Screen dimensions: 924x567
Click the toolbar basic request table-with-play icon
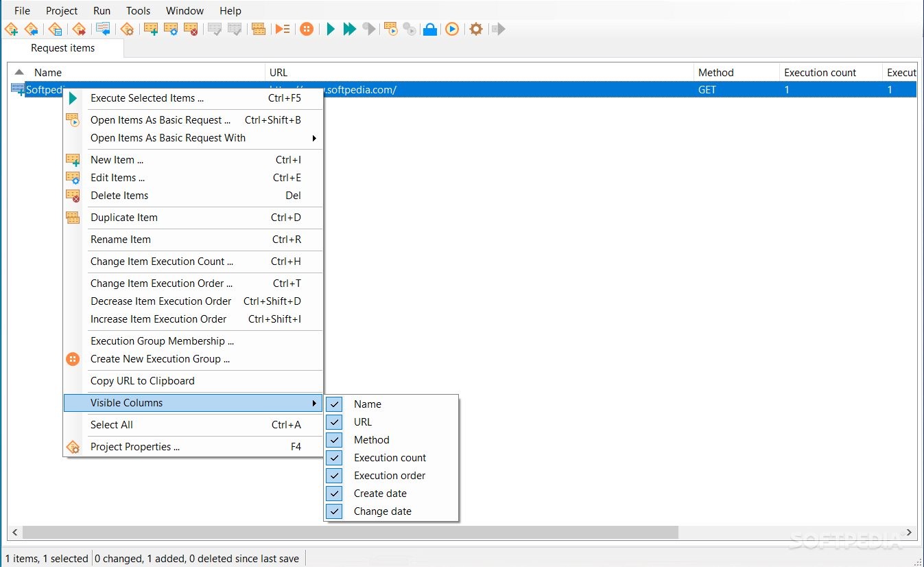390,29
